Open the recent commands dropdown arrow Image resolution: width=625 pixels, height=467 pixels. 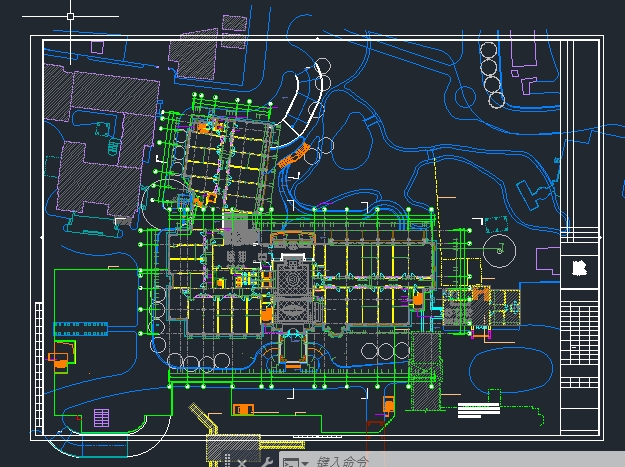pos(305,463)
